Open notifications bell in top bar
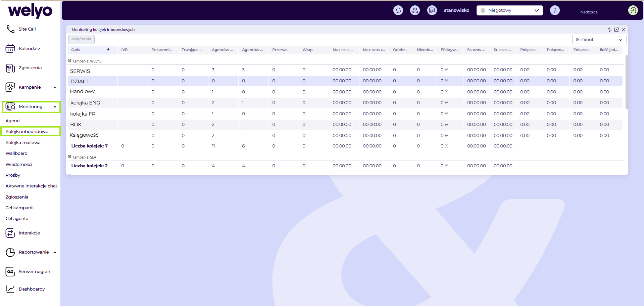Viewport: 644px width, 306px height. click(x=398, y=10)
